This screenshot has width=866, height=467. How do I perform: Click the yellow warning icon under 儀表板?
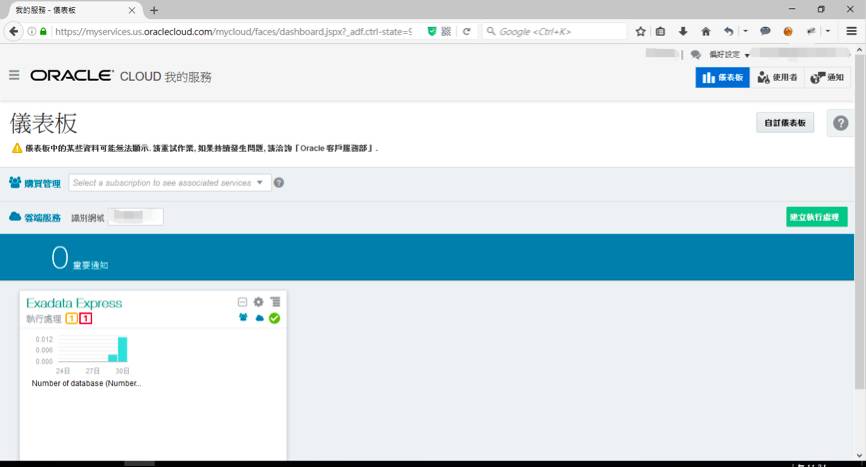coord(17,148)
